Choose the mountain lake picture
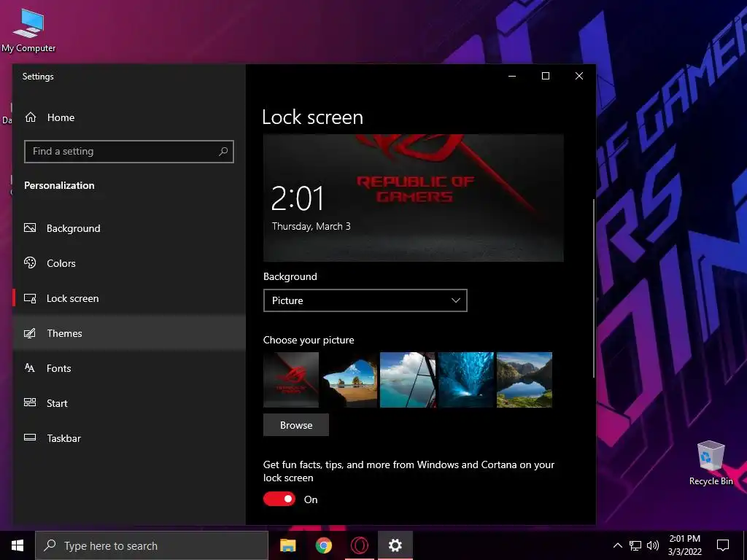The width and height of the screenshot is (747, 560). [524, 379]
